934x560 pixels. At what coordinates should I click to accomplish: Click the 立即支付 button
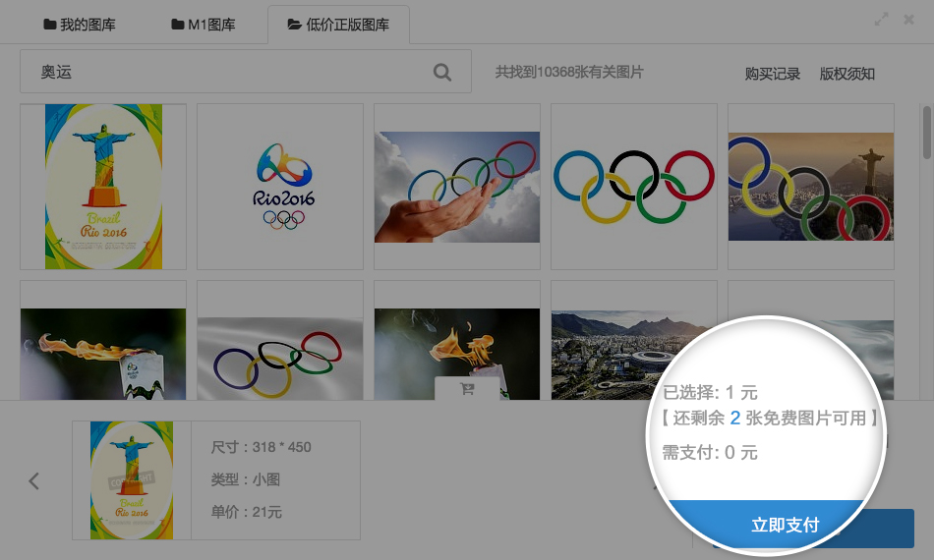786,525
